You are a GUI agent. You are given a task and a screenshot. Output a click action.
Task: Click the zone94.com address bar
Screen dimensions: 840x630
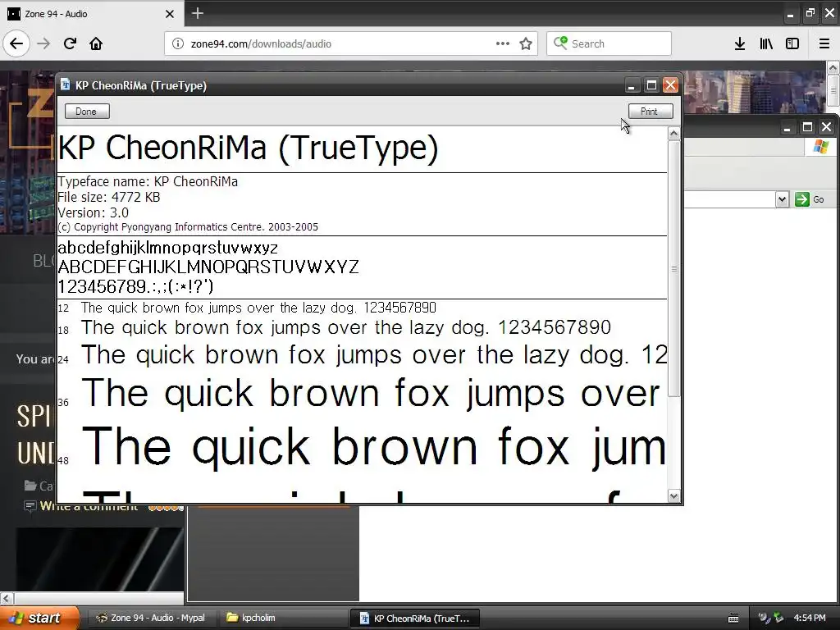pos(351,43)
